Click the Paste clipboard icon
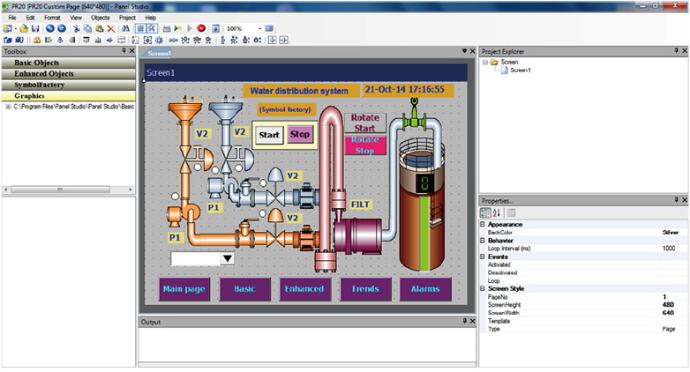 click(x=99, y=28)
